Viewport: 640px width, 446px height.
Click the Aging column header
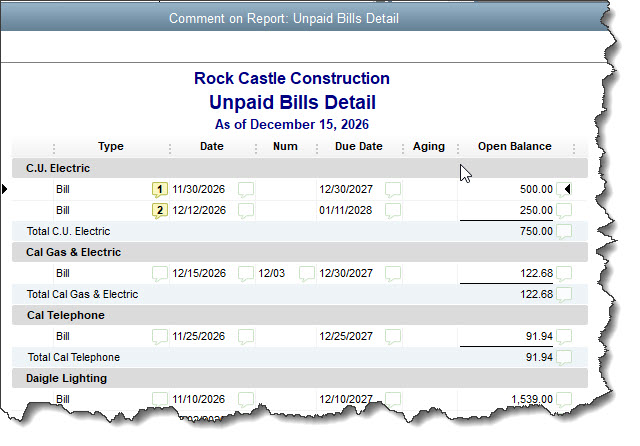(x=428, y=147)
